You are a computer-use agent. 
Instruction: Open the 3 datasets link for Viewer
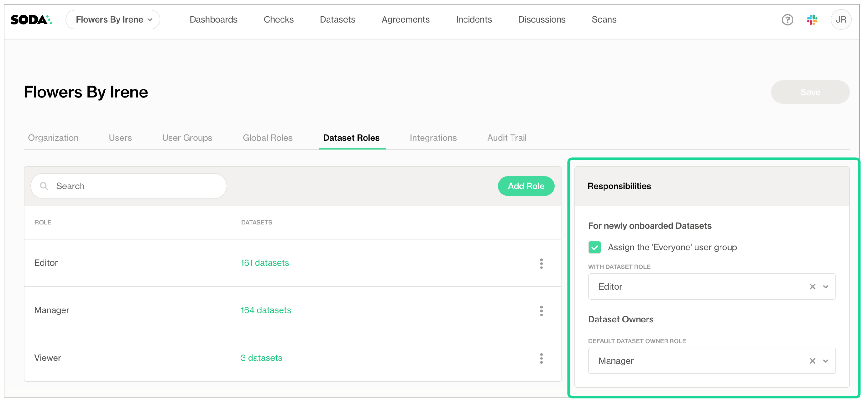pyautogui.click(x=261, y=358)
